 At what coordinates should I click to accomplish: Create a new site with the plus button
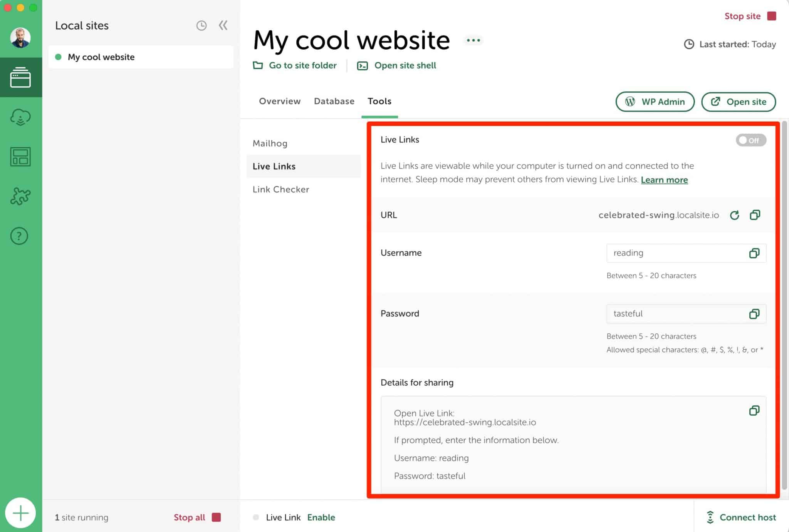pos(21,512)
